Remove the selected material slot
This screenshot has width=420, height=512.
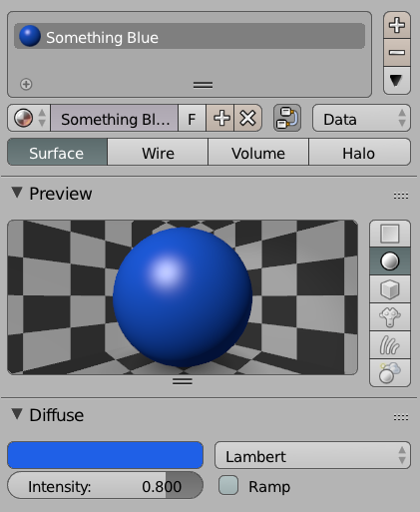click(x=397, y=52)
